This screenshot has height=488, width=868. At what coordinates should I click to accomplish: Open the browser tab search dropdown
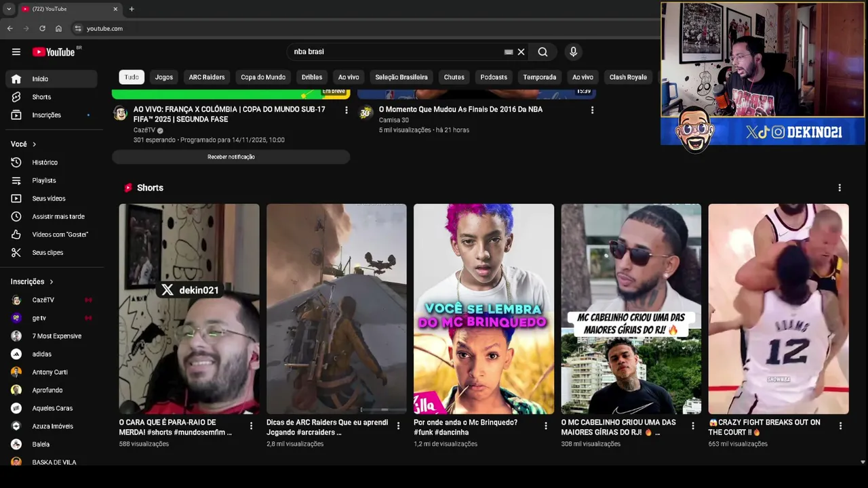point(8,9)
